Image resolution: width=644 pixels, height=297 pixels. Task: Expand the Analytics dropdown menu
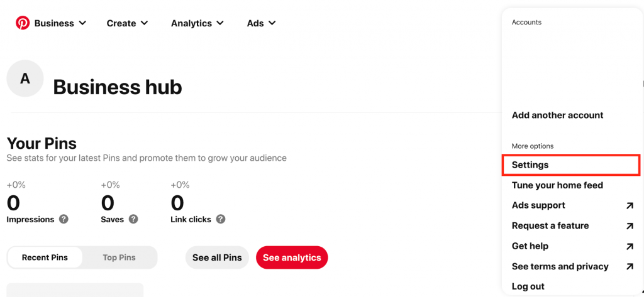[197, 23]
